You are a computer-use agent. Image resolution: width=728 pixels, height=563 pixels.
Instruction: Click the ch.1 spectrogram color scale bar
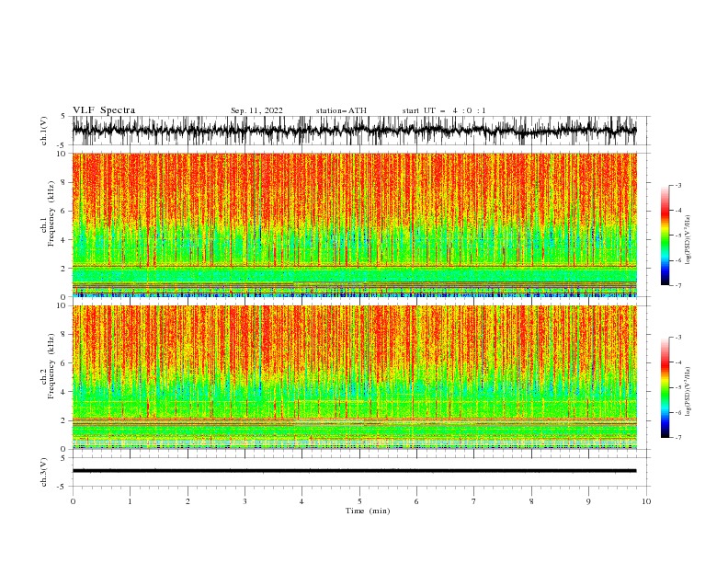[665, 236]
